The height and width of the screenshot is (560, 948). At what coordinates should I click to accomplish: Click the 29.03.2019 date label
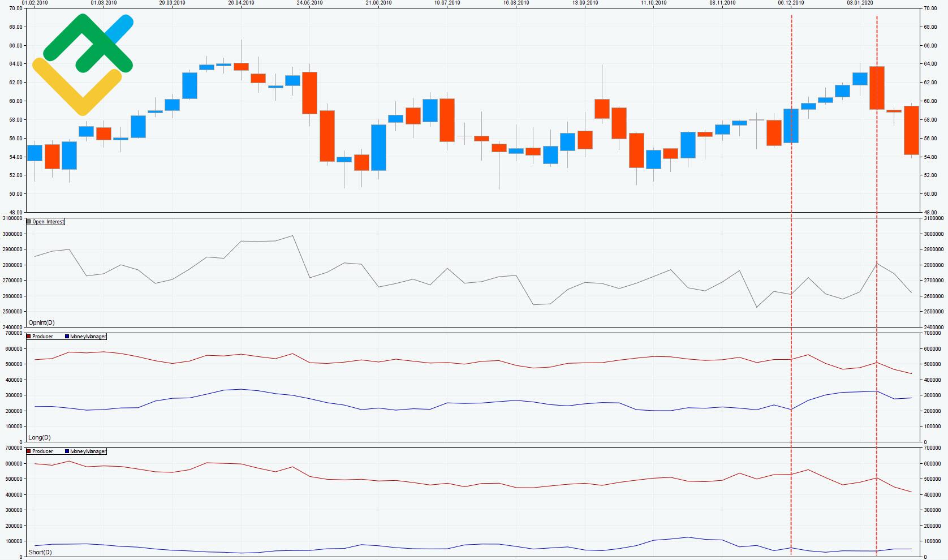[x=172, y=3]
